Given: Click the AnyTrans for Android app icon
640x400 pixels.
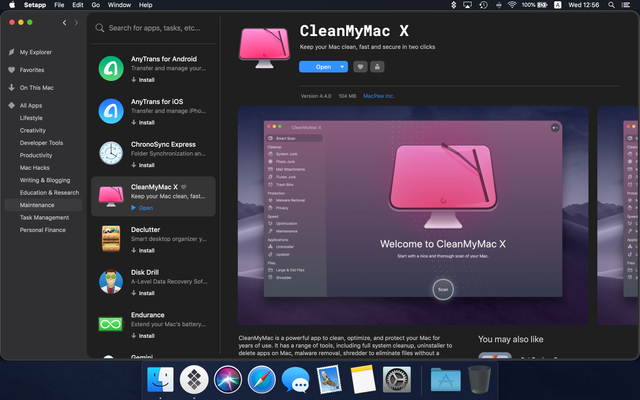Looking at the screenshot, I should [111, 70].
